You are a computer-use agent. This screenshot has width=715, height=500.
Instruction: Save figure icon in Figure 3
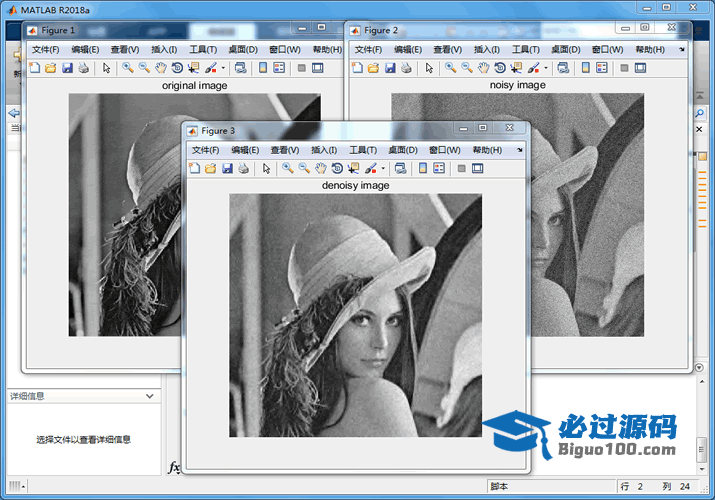[228, 168]
